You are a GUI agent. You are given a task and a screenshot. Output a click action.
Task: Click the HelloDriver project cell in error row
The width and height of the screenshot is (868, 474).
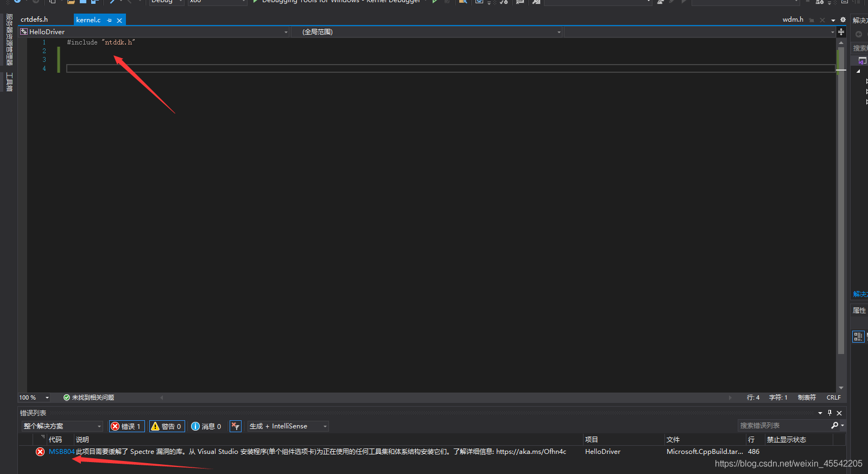click(603, 452)
